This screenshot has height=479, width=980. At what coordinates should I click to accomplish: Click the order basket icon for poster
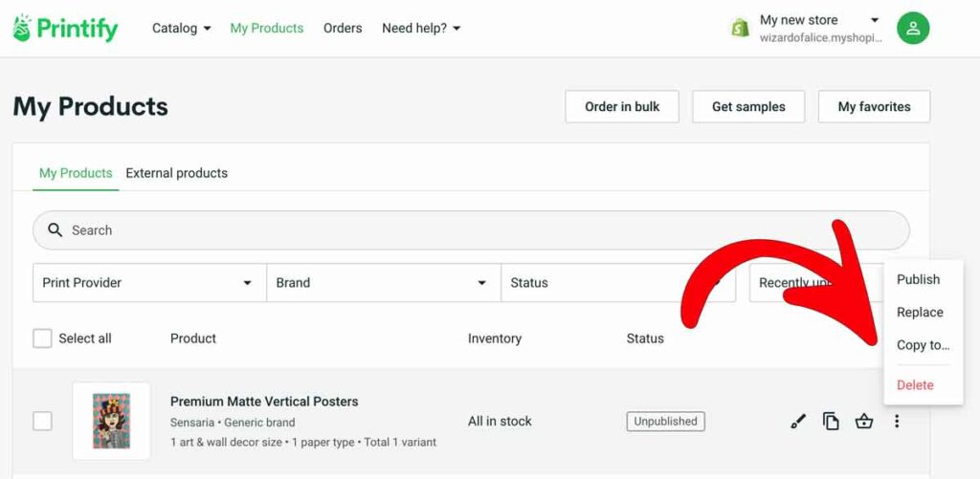(864, 422)
